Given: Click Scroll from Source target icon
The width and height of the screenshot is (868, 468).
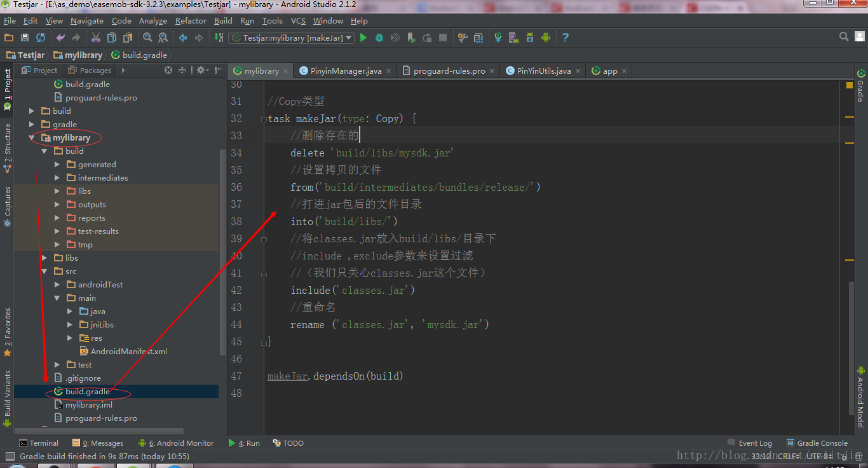Looking at the screenshot, I should [x=168, y=70].
